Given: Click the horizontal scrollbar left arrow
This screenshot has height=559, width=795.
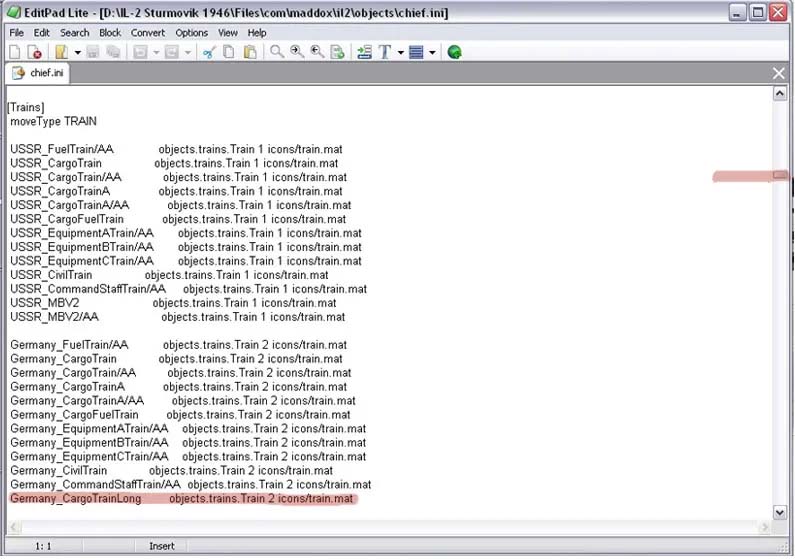Looking at the screenshot, I should coord(14,527).
